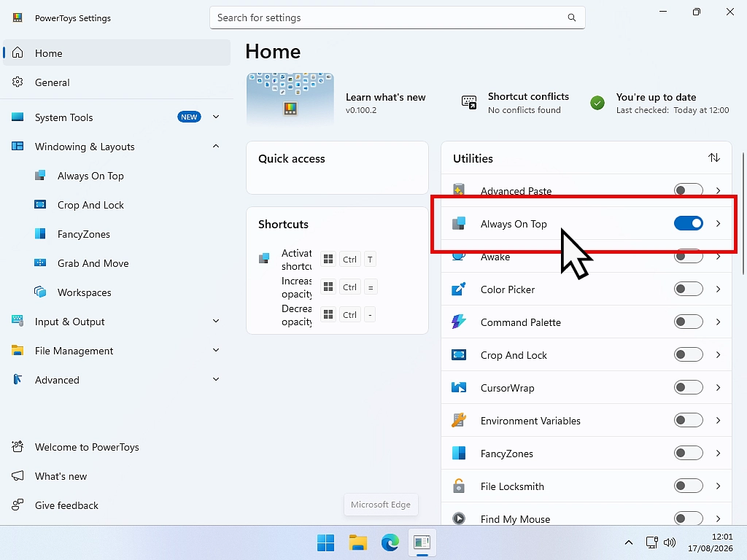Click the Workspaces sidebar icon
Viewport: 747px width, 560px height.
click(x=40, y=292)
